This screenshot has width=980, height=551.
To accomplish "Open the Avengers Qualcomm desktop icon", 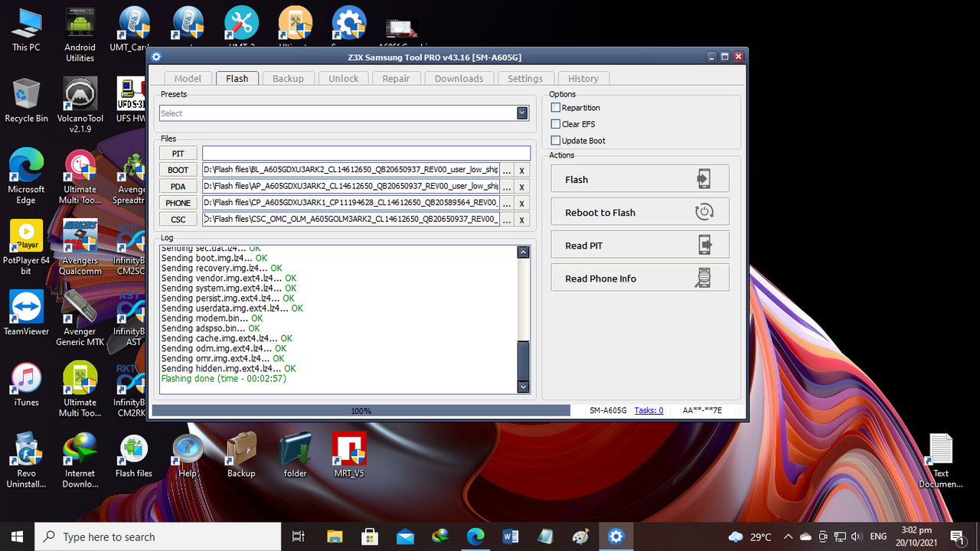I will point(80,248).
